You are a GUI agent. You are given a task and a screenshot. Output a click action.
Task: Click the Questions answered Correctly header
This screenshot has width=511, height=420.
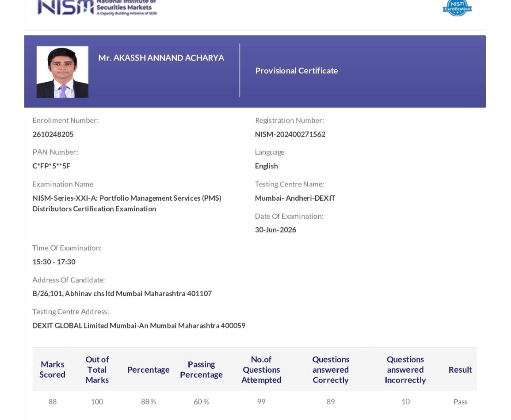(x=331, y=370)
